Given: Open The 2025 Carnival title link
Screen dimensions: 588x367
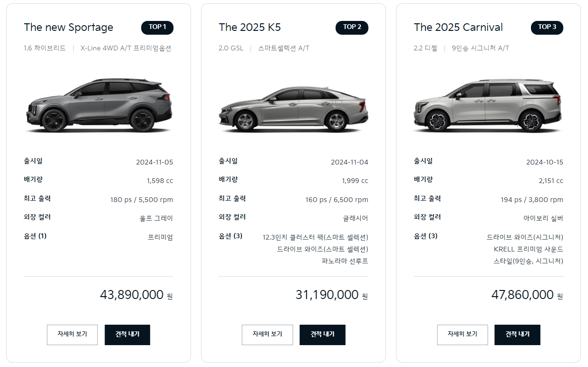Looking at the screenshot, I should click(458, 28).
